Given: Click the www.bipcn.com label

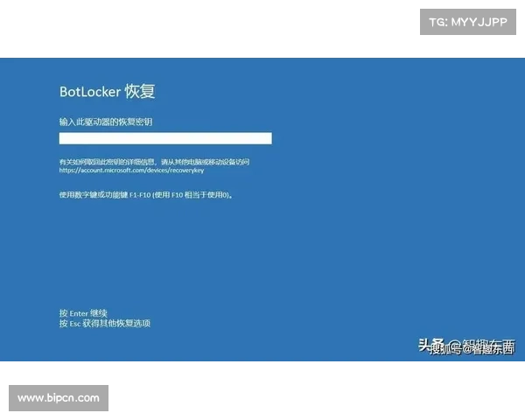Looking at the screenshot, I should (x=59, y=398).
